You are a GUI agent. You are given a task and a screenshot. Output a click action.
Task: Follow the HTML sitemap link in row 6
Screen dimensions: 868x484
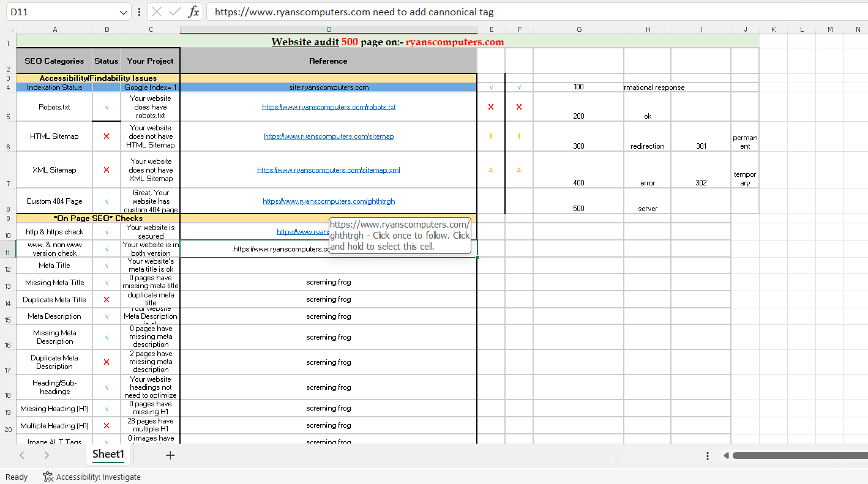pyautogui.click(x=329, y=136)
